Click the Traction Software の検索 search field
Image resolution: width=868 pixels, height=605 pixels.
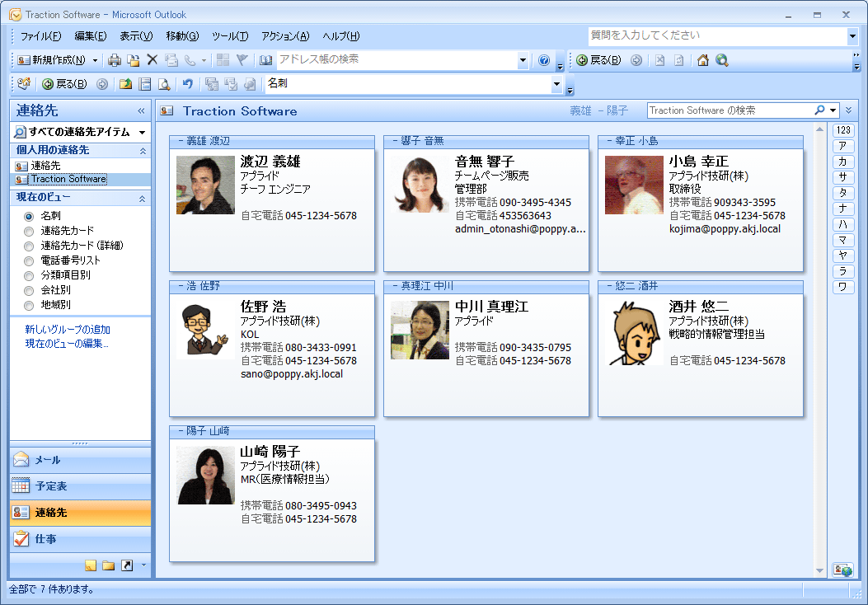(730, 110)
